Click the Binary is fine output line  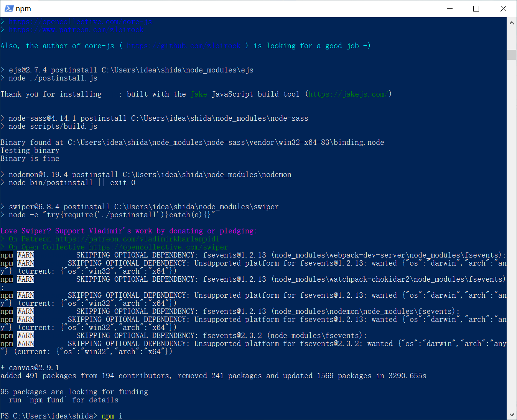[30, 158]
